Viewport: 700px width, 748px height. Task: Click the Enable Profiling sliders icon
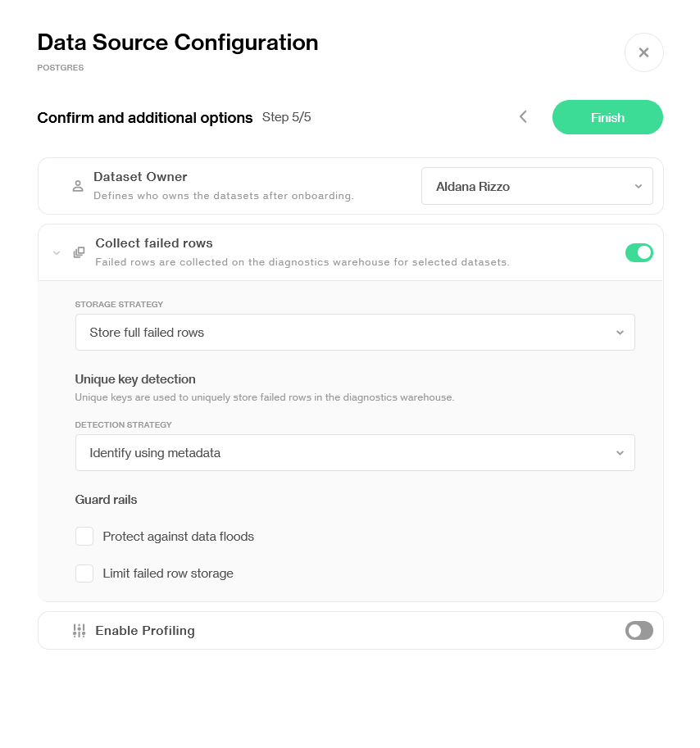click(x=79, y=631)
